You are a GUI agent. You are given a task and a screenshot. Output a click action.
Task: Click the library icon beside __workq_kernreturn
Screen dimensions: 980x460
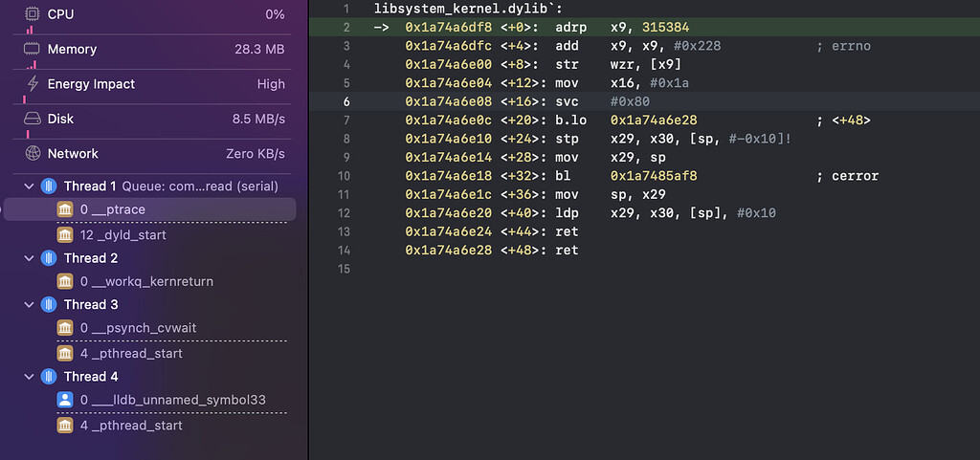tap(65, 281)
